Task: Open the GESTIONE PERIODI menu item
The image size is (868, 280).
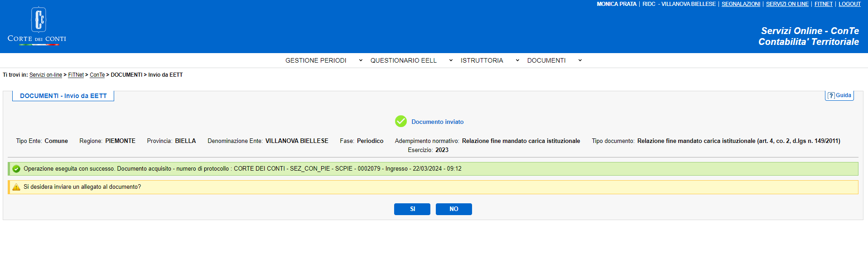Action: [x=316, y=60]
